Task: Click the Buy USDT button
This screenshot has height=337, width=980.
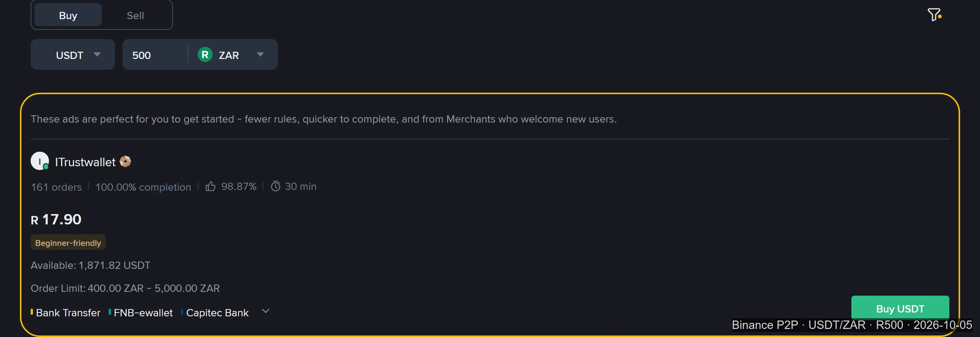Action: (900, 308)
